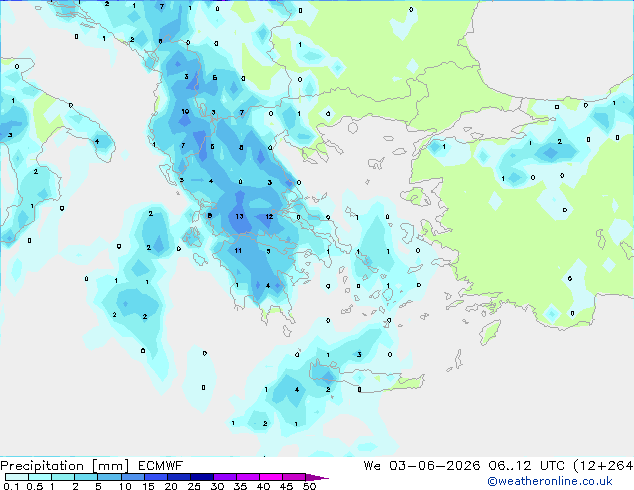
Task: Click the 'Precipitation [mm]' title text
Action: click(64, 466)
